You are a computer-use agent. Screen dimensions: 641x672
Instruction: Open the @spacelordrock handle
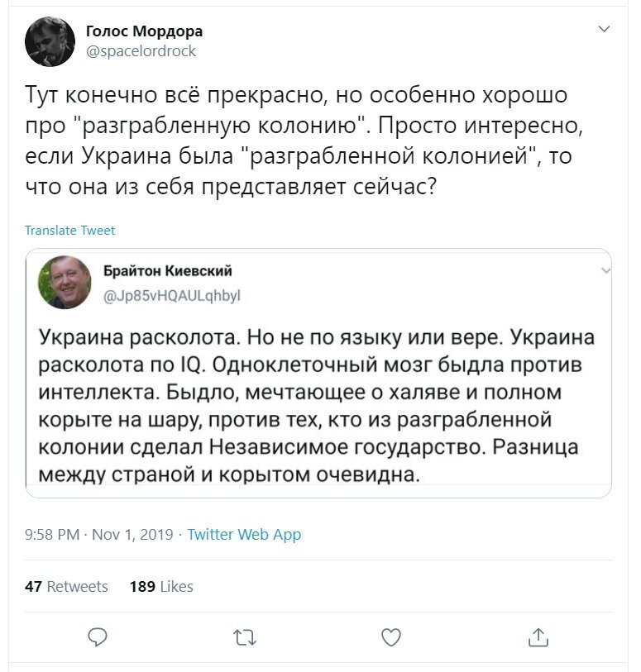pyautogui.click(x=141, y=51)
